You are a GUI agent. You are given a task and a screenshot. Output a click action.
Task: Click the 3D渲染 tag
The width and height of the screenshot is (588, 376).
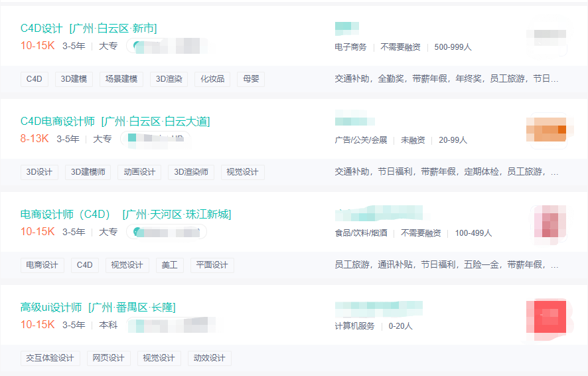[169, 79]
